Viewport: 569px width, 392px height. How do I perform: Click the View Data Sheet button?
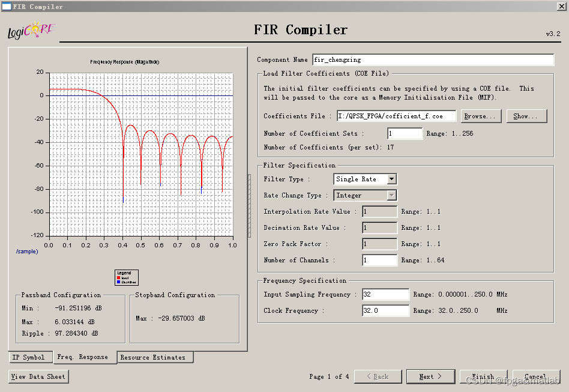pyautogui.click(x=38, y=376)
